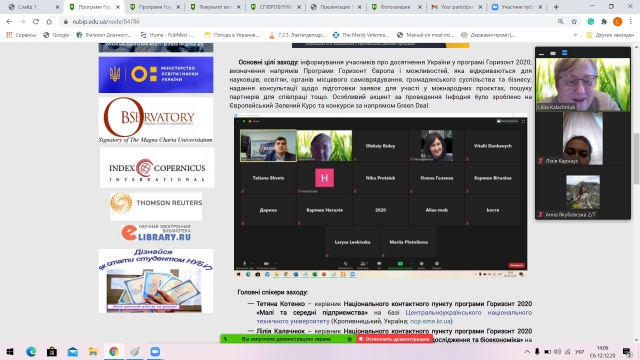Switch to the Gmail 'Your participa' tab
The width and height of the screenshot is (640, 360).
point(457,7)
